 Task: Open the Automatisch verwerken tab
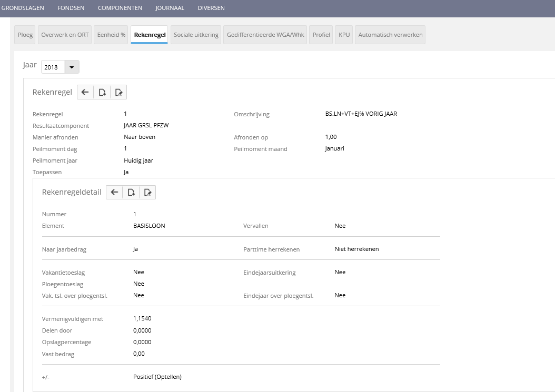390,35
